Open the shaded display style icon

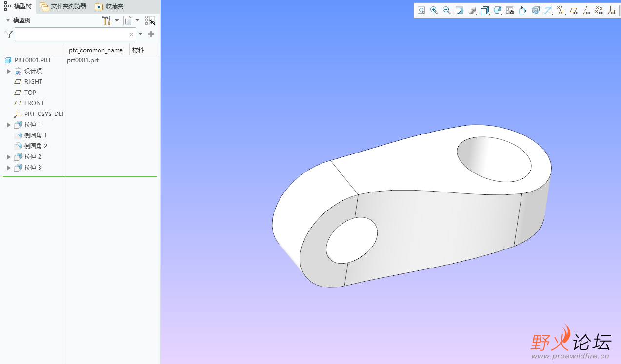[472, 10]
